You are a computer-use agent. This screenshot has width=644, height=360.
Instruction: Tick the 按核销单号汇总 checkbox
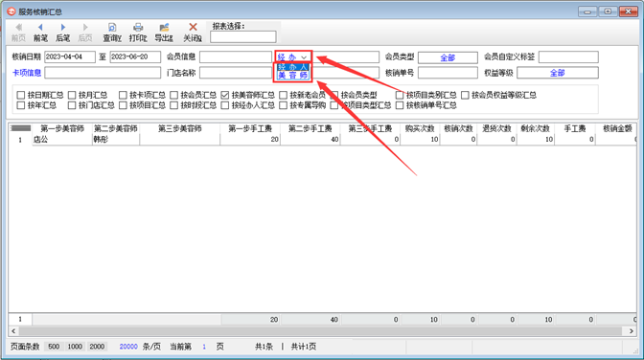click(x=400, y=105)
